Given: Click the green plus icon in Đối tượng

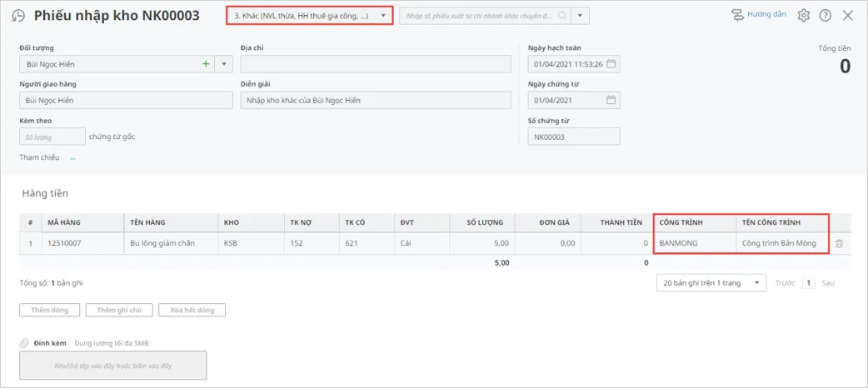Looking at the screenshot, I should (x=205, y=64).
